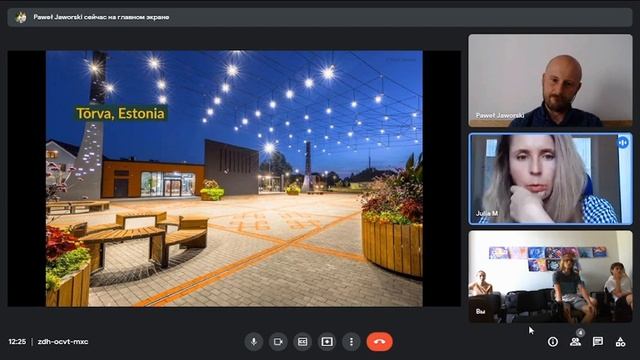
Task: Leave the call with red hang-up button
Action: [380, 342]
